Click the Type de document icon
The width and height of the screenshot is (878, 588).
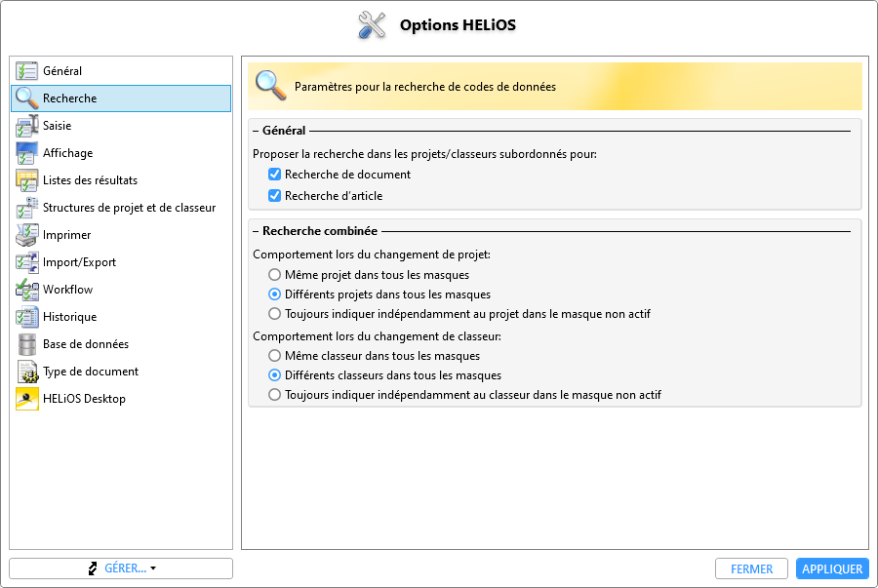(26, 372)
